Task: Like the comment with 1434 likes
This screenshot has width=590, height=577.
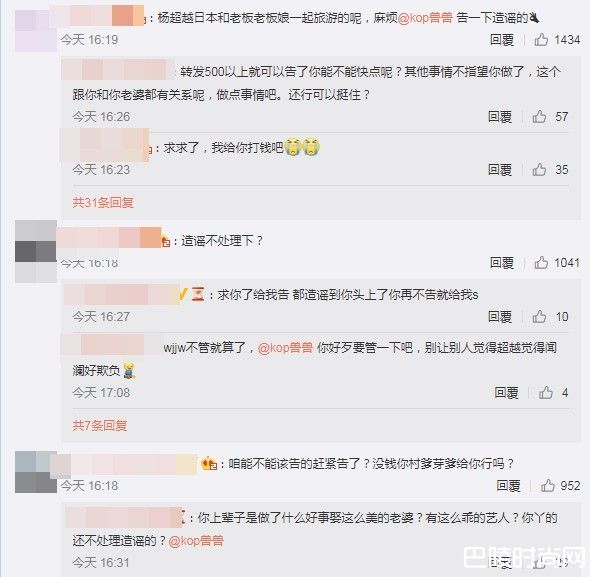Action: pos(541,40)
